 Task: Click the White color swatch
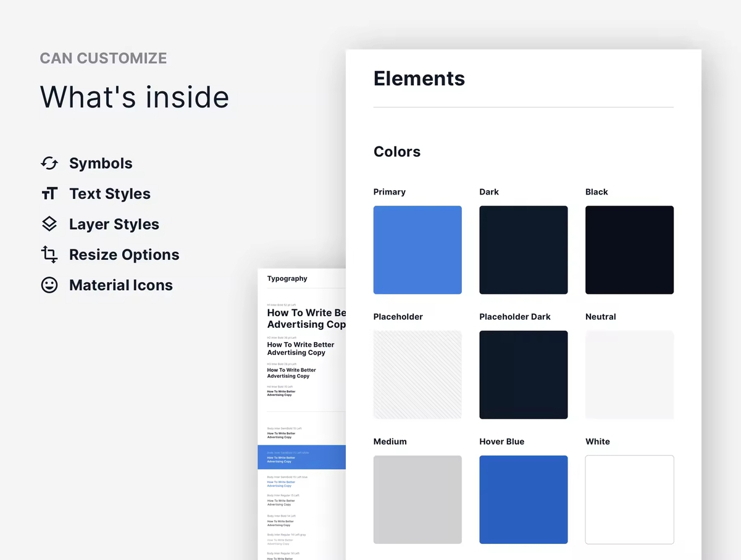tap(629, 499)
